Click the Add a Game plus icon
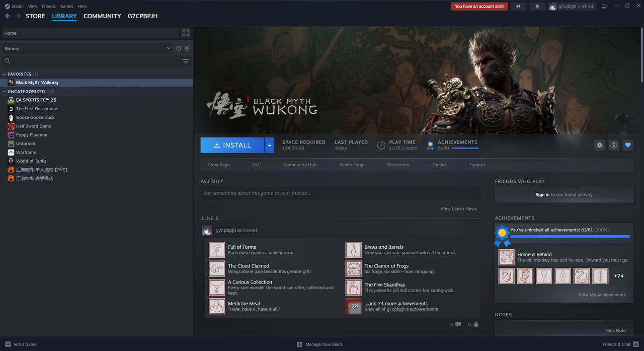The width and height of the screenshot is (644, 351). tap(8, 344)
